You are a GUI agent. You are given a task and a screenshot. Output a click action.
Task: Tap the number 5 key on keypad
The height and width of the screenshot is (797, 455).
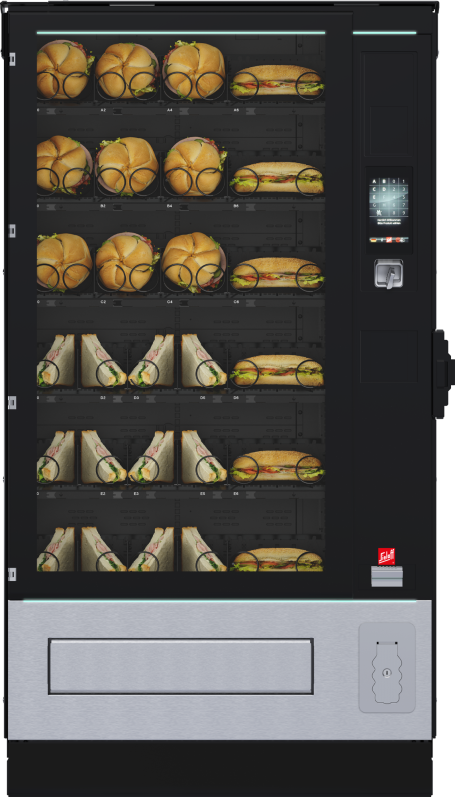point(404,197)
